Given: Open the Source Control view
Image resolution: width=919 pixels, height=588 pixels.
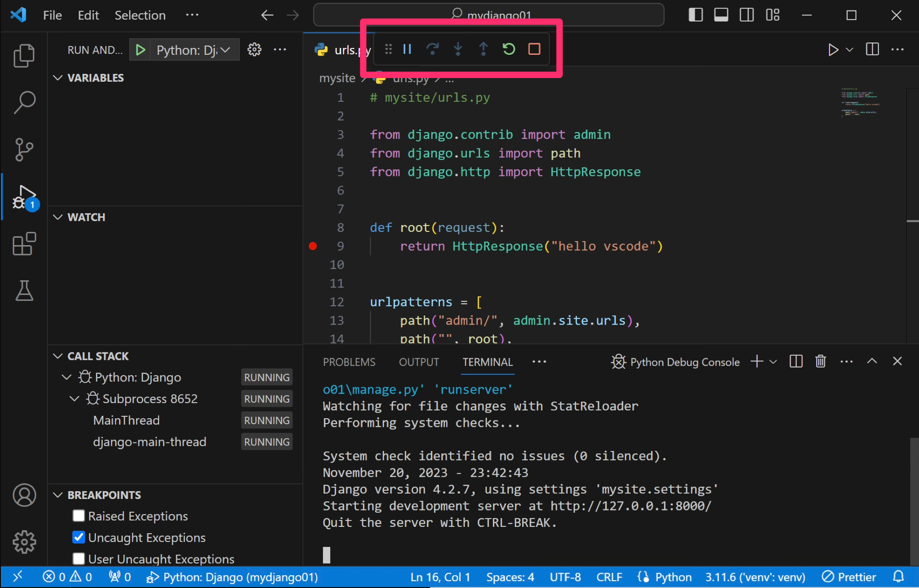Looking at the screenshot, I should click(24, 149).
